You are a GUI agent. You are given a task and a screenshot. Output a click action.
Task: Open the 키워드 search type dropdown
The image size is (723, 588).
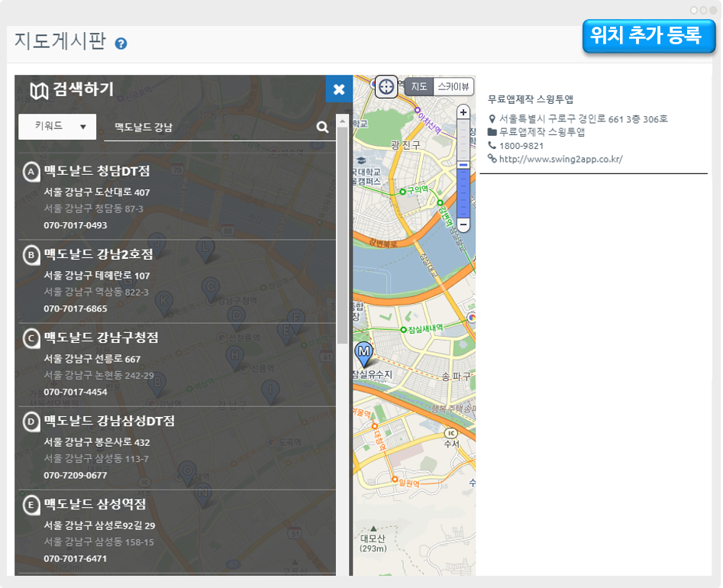[x=57, y=127]
